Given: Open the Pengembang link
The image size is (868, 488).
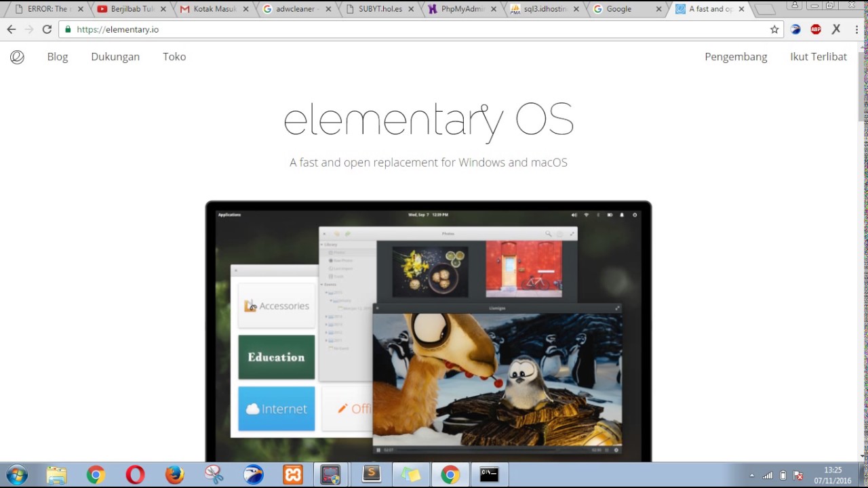Looking at the screenshot, I should pos(736,57).
